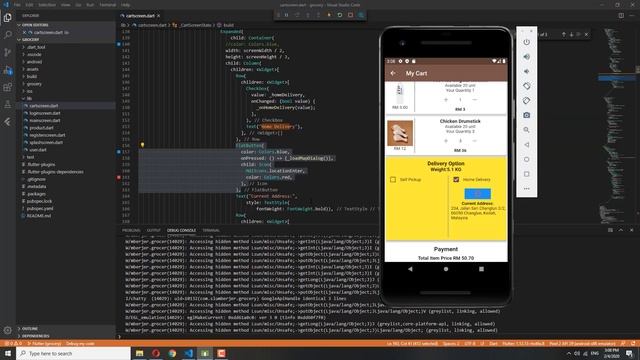Image resolution: width=640 pixels, height=360 pixels.
Task: Expand the build folder
Action: [x=32, y=77]
